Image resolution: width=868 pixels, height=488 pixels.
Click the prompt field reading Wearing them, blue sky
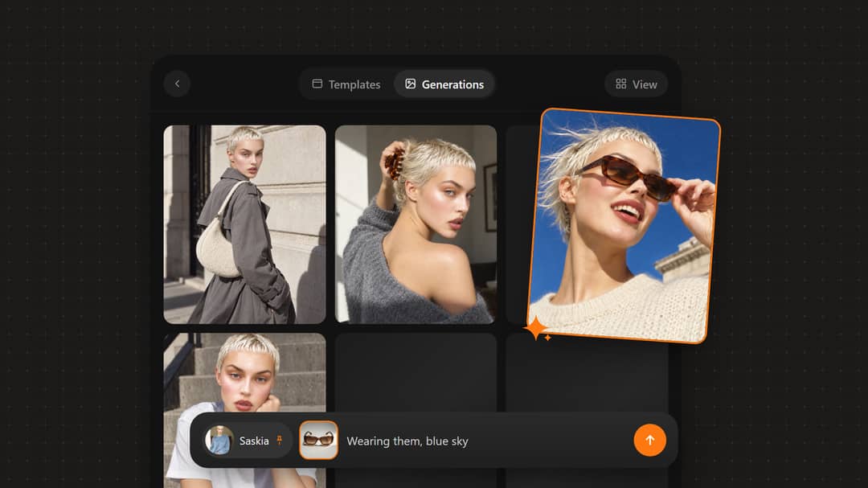coord(407,441)
